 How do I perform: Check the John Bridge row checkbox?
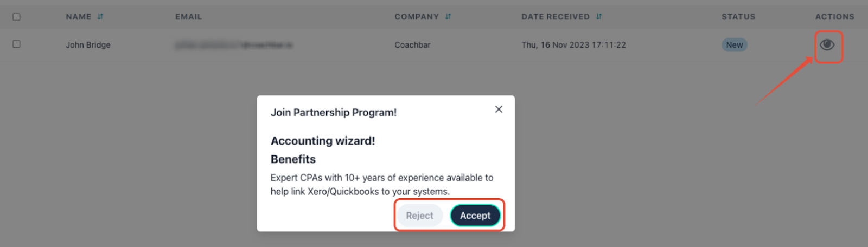[16, 44]
